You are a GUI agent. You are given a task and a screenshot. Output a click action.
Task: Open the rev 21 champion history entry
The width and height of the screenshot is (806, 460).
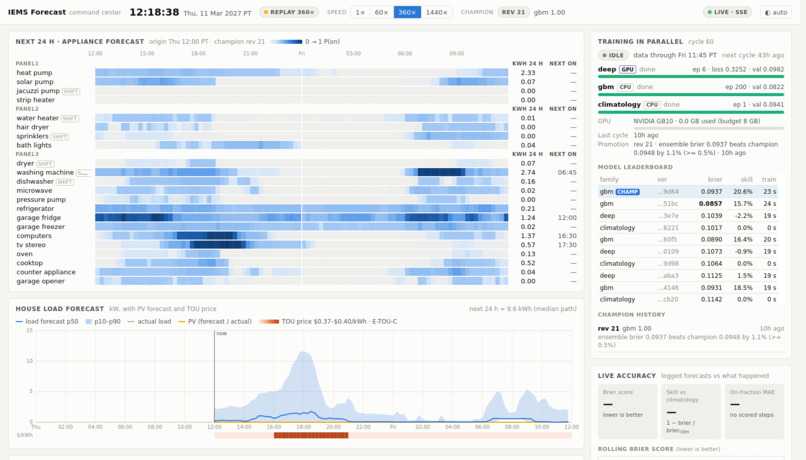[x=691, y=336]
